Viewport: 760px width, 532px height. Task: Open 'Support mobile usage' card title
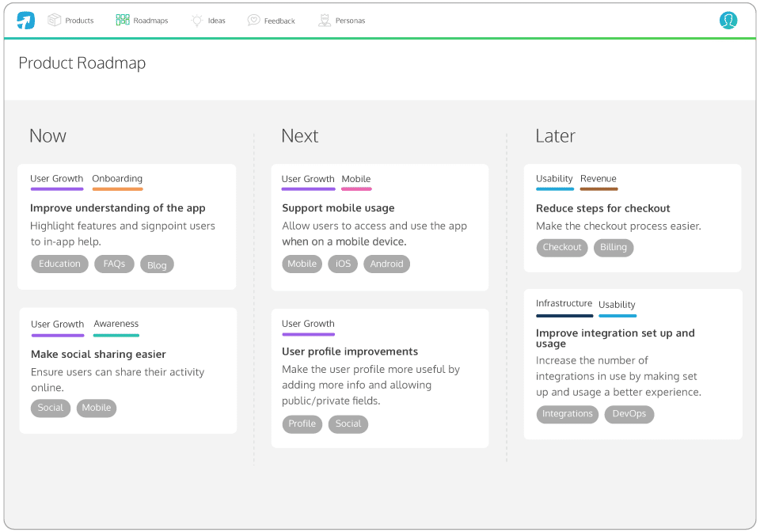(338, 208)
